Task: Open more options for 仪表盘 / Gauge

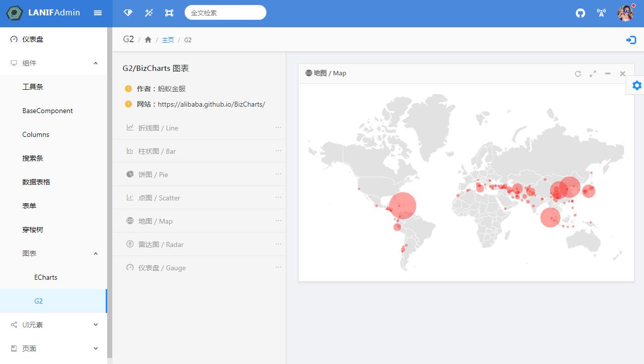Action: click(x=278, y=267)
